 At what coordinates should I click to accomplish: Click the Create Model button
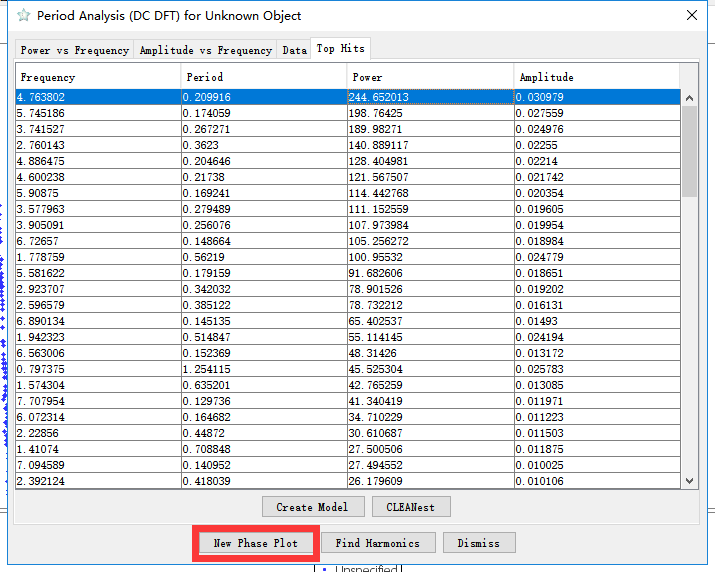tap(313, 507)
